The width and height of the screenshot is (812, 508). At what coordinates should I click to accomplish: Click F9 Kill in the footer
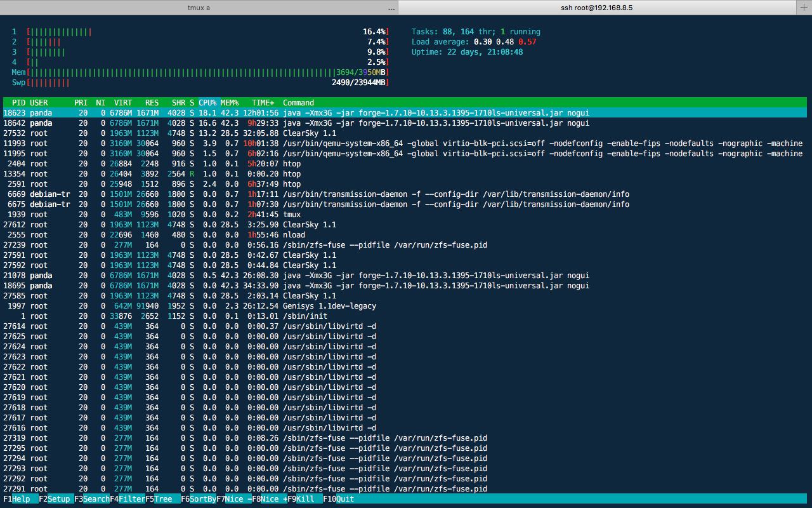[305, 499]
